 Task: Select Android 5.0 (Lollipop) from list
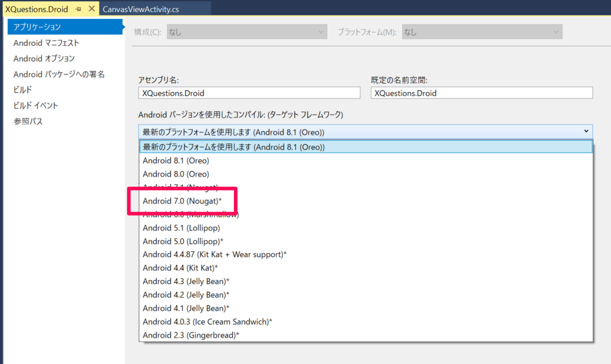pyautogui.click(x=366, y=241)
